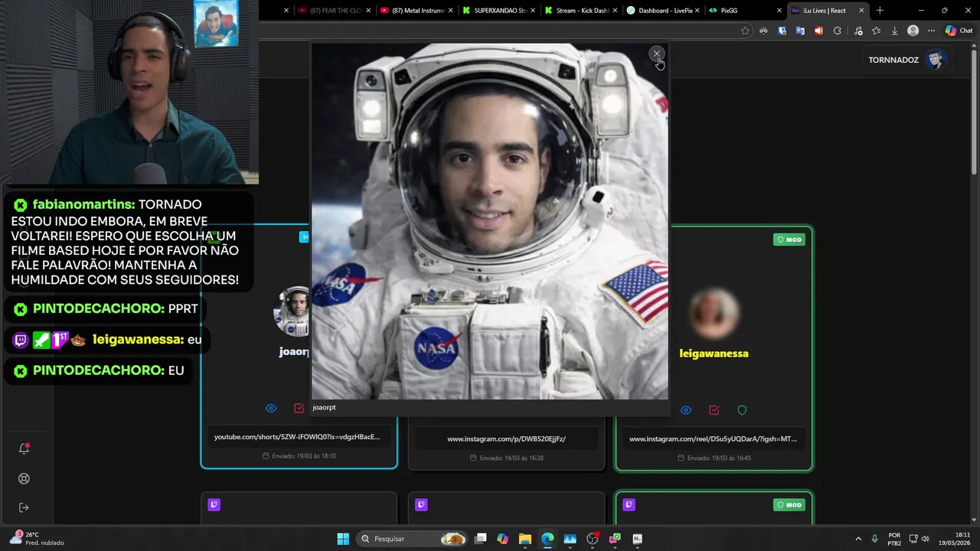980x551 pixels.
Task: Click 'Enviado: 19/03 às 18:10' timestamp
Action: coord(299,456)
